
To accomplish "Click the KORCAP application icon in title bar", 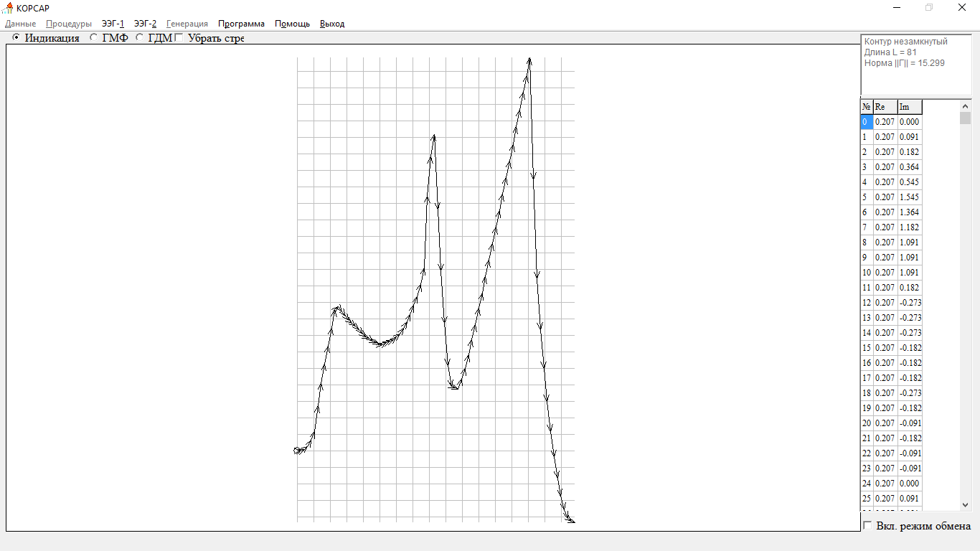I will click(9, 8).
